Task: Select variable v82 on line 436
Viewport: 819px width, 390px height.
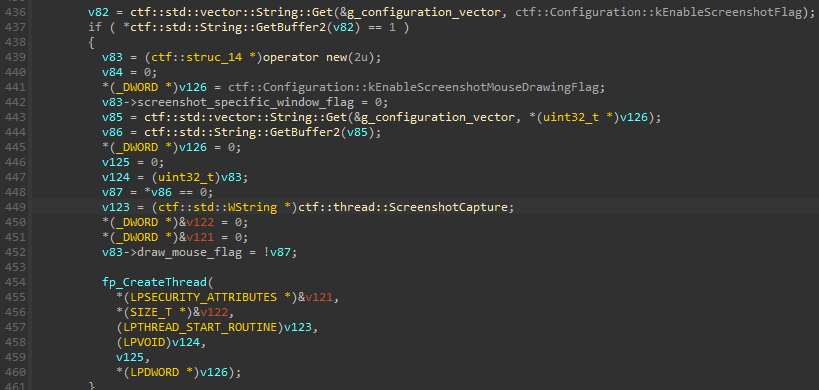Action: (x=99, y=13)
